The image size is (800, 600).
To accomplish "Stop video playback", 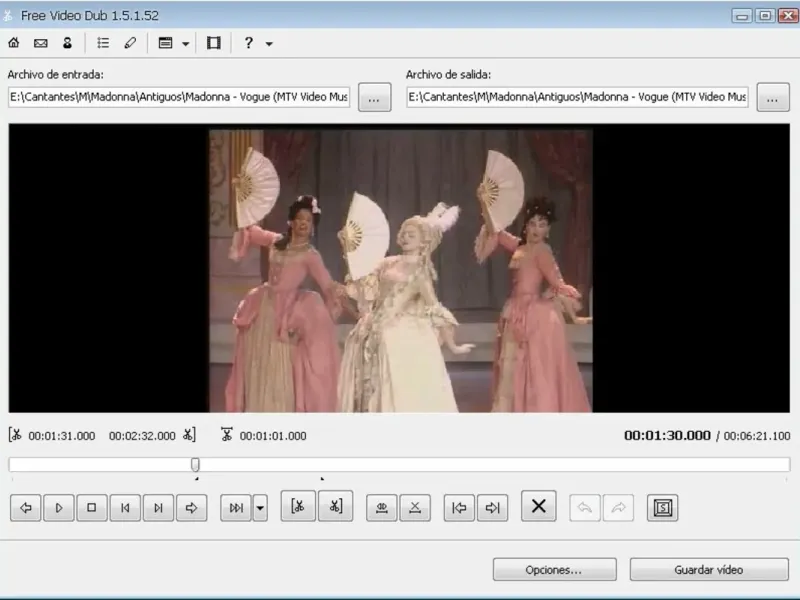I will click(x=91, y=508).
